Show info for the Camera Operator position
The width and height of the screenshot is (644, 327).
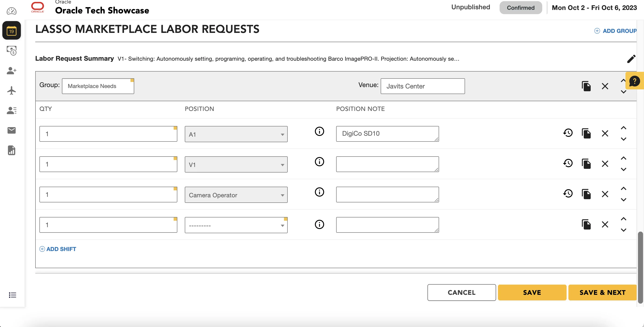[319, 192]
